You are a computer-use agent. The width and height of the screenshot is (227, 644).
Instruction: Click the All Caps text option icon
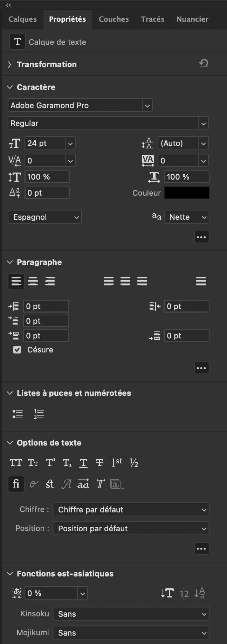pos(16,463)
